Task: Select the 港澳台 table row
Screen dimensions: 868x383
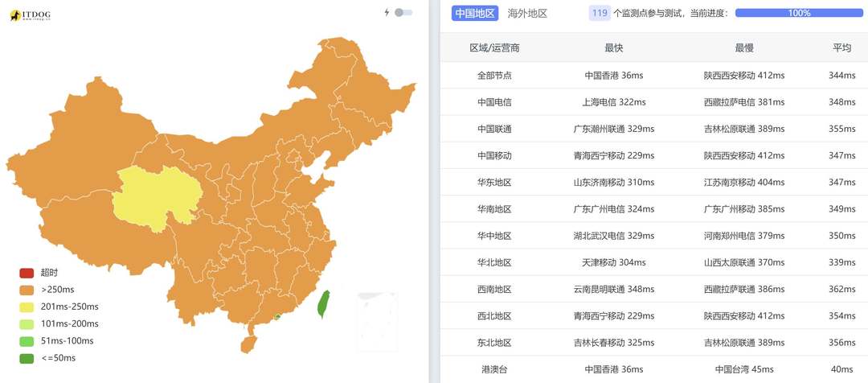Action: pyautogui.click(x=653, y=369)
